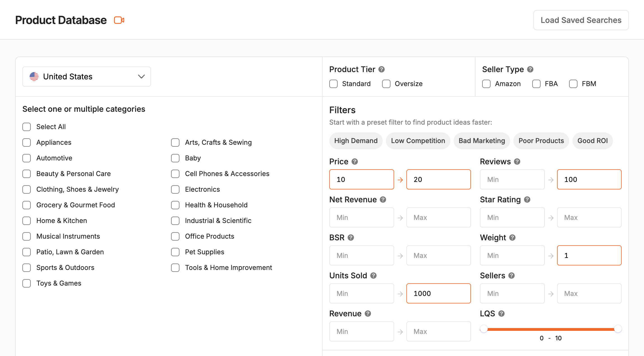Viewport: 644px width, 356px height.
Task: Click the video tutorial icon beside Product Database
Action: pyautogui.click(x=119, y=20)
